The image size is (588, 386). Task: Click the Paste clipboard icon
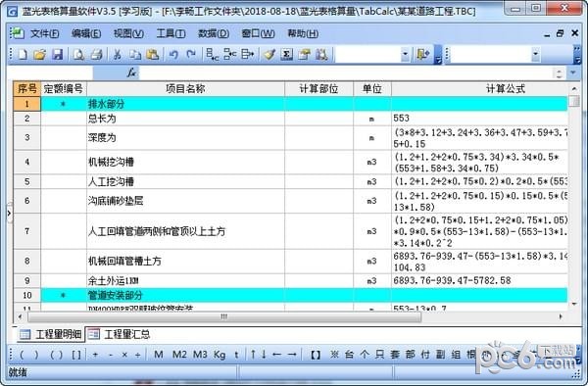pyautogui.click(x=153, y=55)
